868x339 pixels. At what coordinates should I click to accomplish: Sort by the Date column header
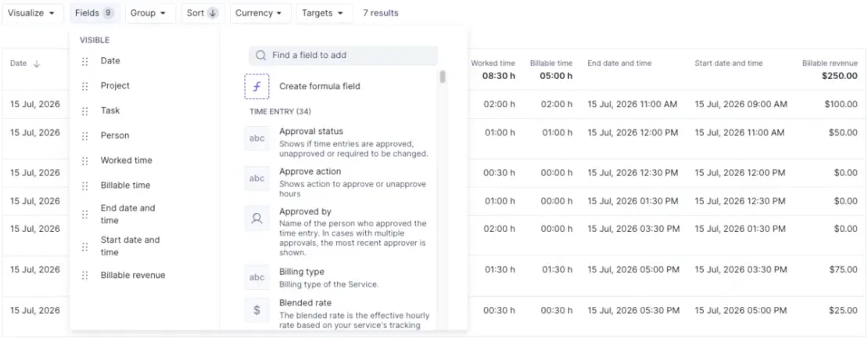coord(18,63)
